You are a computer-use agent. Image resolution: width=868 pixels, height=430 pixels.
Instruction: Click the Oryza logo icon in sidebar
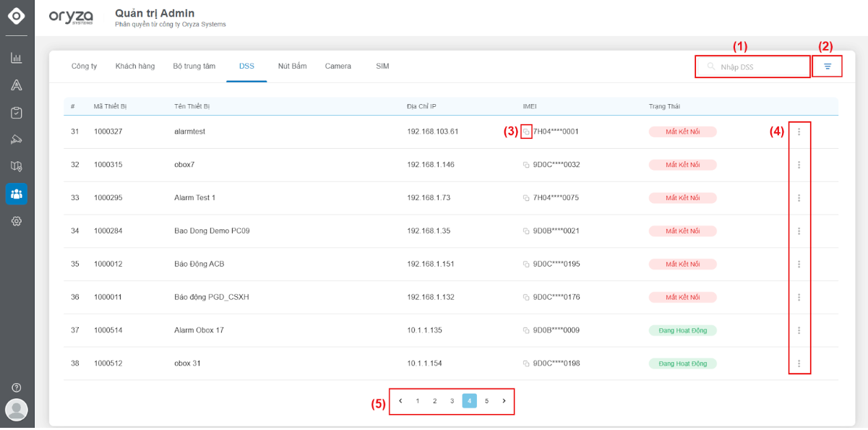click(x=17, y=16)
